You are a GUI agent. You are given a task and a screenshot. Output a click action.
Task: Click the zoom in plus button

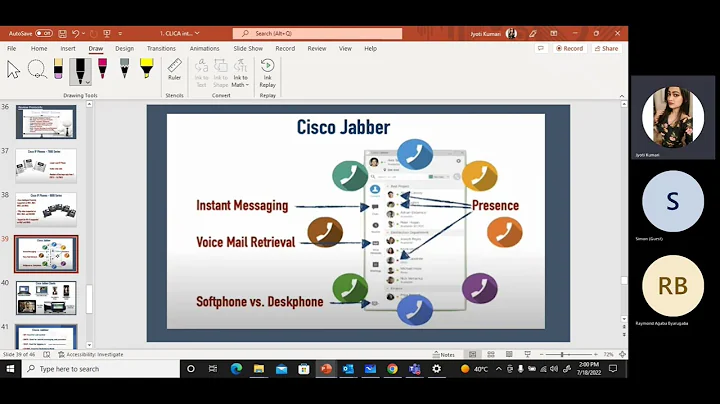click(596, 354)
